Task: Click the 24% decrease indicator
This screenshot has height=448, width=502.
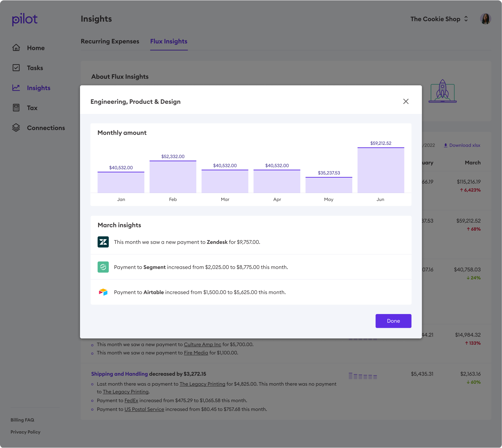Action: 473,278
